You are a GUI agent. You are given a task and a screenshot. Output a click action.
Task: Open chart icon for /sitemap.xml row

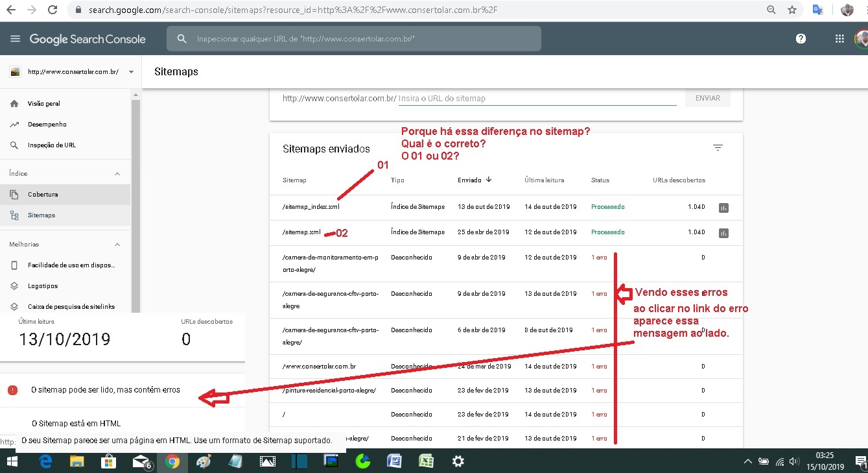[723, 233]
